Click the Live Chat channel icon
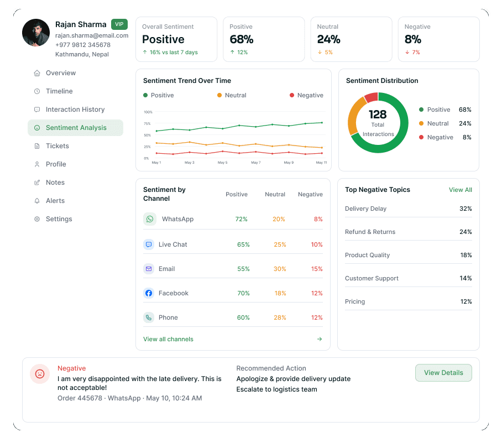 149,244
